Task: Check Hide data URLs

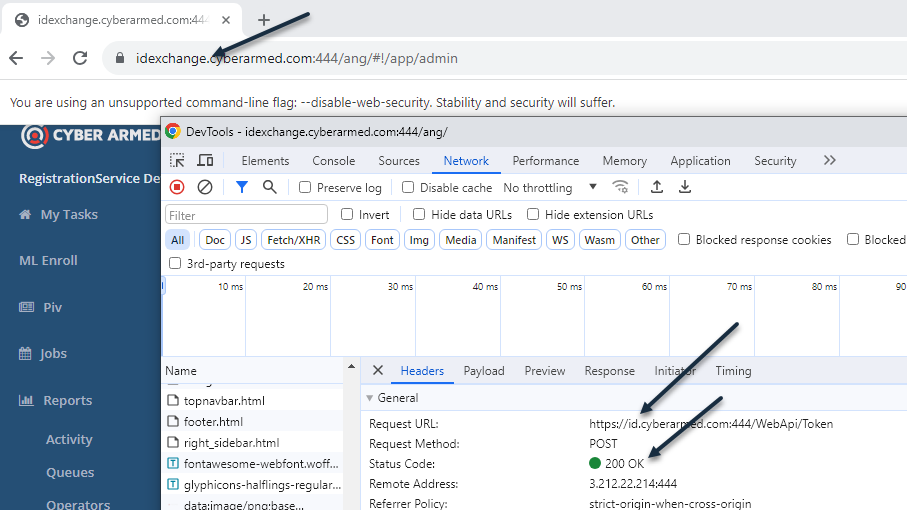Action: tap(419, 215)
